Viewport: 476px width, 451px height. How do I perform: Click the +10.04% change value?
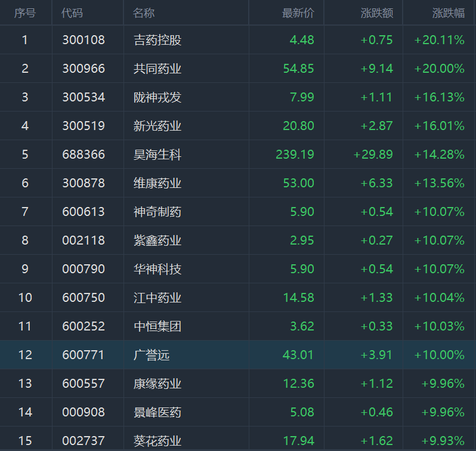pos(439,298)
